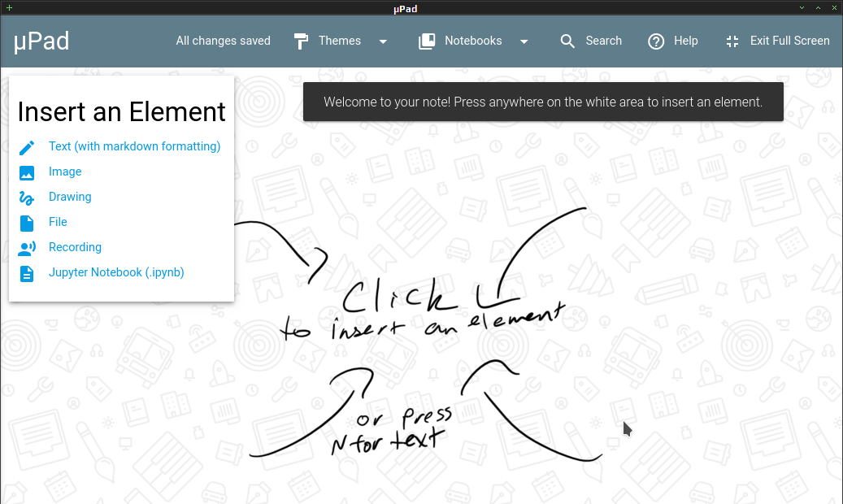Click the Exit Full Screen icon
Image resolution: width=843 pixels, height=504 pixels.
[732, 41]
